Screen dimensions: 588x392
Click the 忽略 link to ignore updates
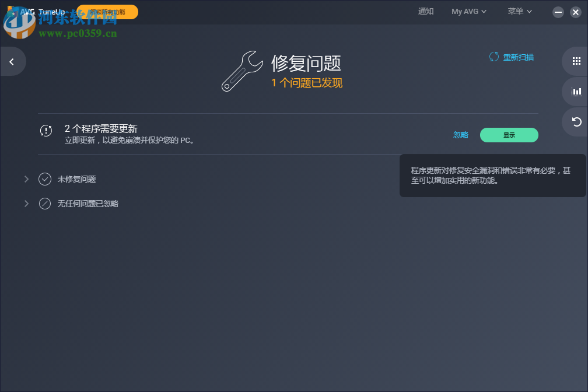(460, 135)
